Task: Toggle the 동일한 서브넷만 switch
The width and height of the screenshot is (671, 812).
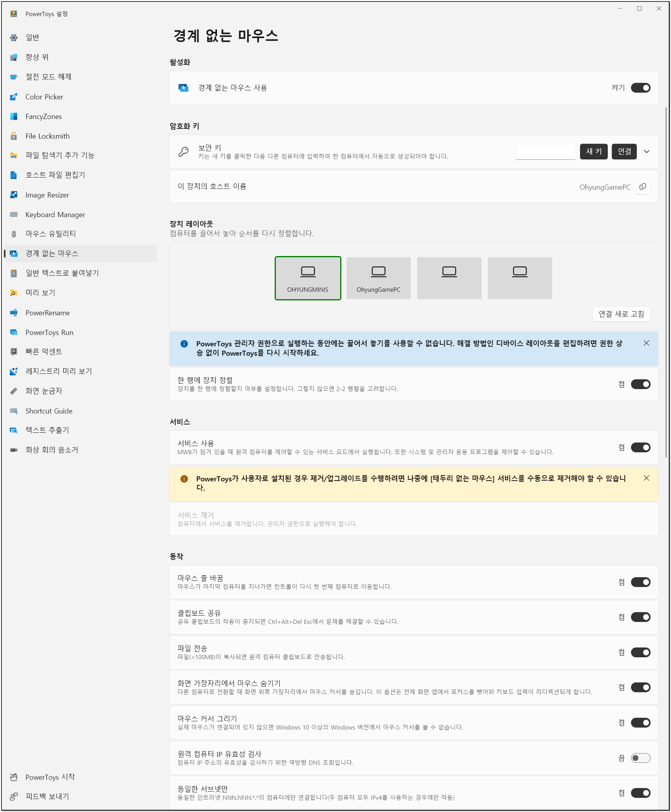Action: [x=640, y=793]
